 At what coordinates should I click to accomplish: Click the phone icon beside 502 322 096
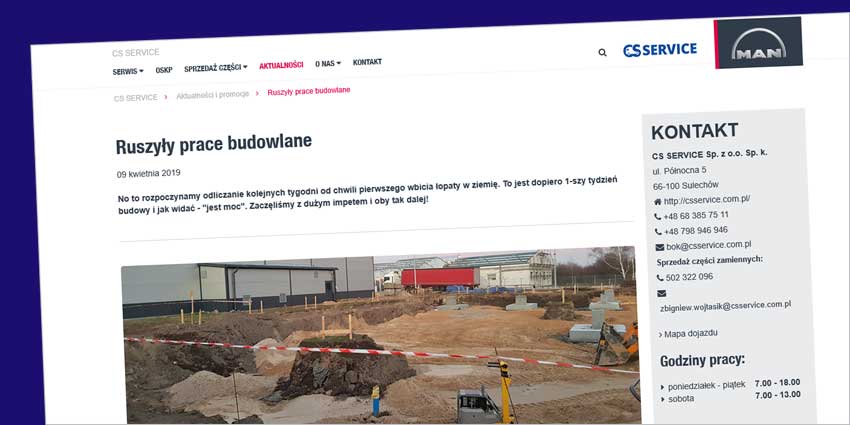[660, 278]
